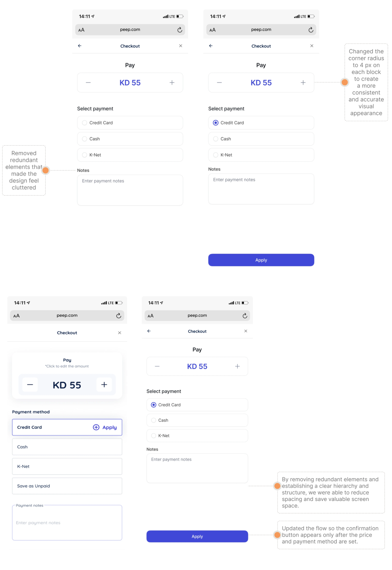
Task: Click the outlined Payment notes field
Action: (67, 523)
